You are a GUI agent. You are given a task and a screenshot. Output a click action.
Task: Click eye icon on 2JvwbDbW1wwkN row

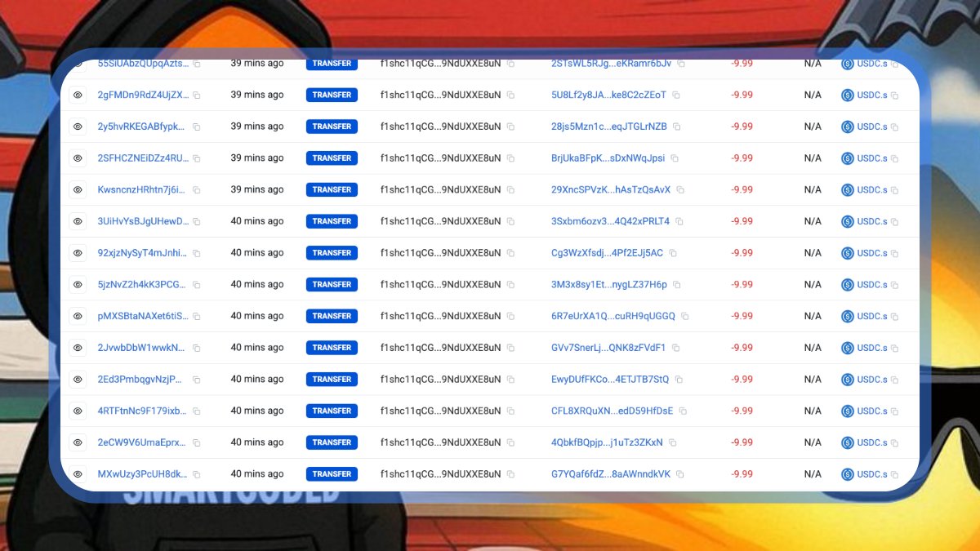(x=78, y=348)
